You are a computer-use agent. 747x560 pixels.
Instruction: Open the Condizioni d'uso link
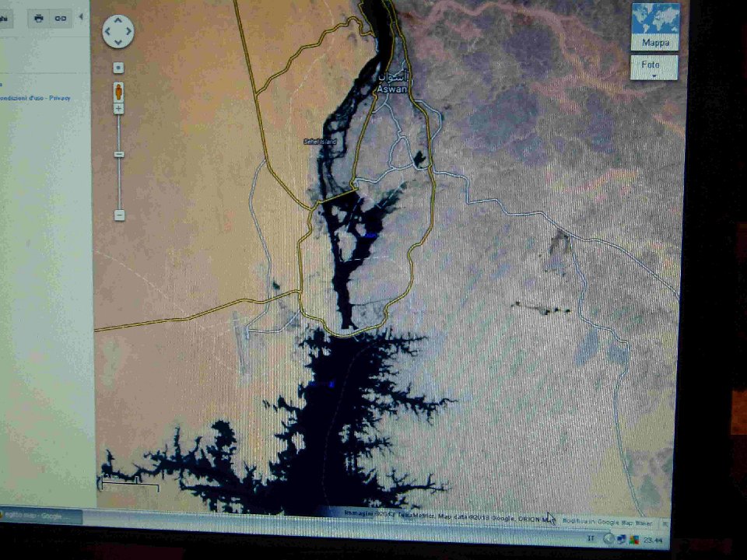(x=21, y=98)
